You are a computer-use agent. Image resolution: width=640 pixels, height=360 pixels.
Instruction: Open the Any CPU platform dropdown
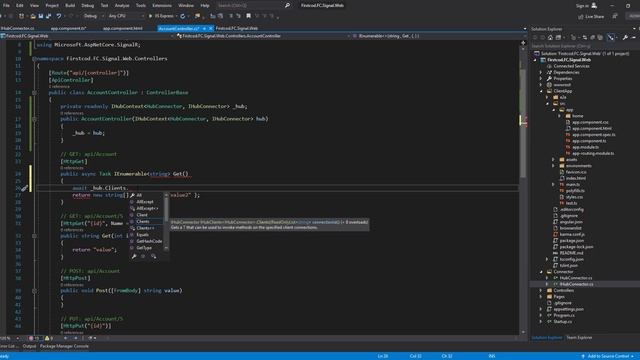pyautogui.click(x=126, y=16)
